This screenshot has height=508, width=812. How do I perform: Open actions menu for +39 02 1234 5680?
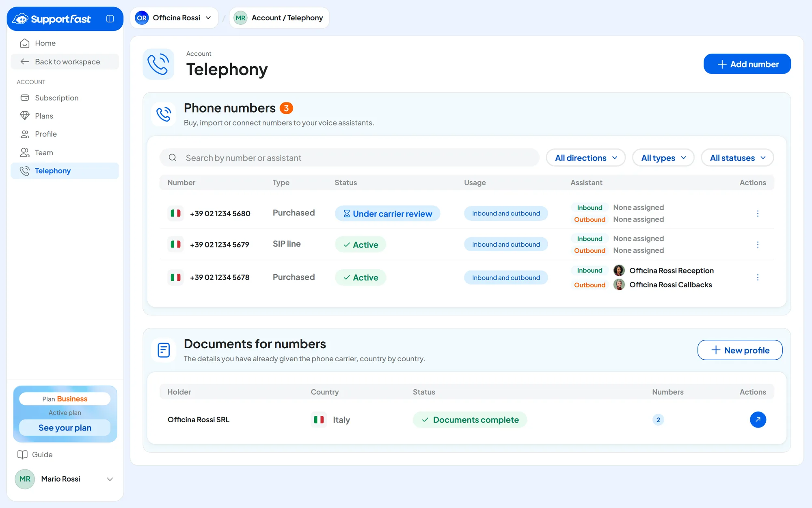click(x=758, y=213)
